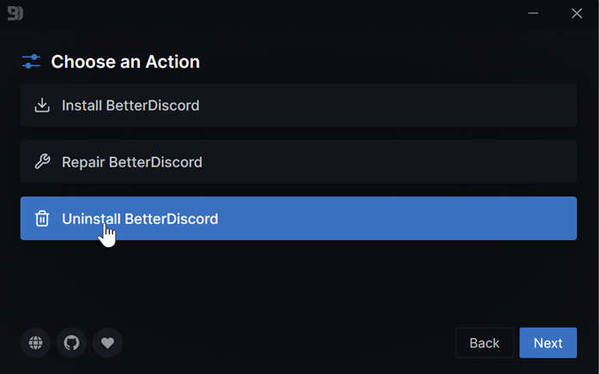Select the Repair BetterDiscord option

pos(132,162)
